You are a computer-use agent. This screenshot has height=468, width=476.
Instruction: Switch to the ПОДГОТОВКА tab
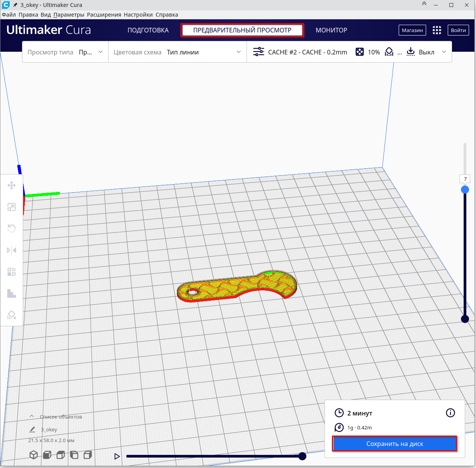[x=148, y=30]
